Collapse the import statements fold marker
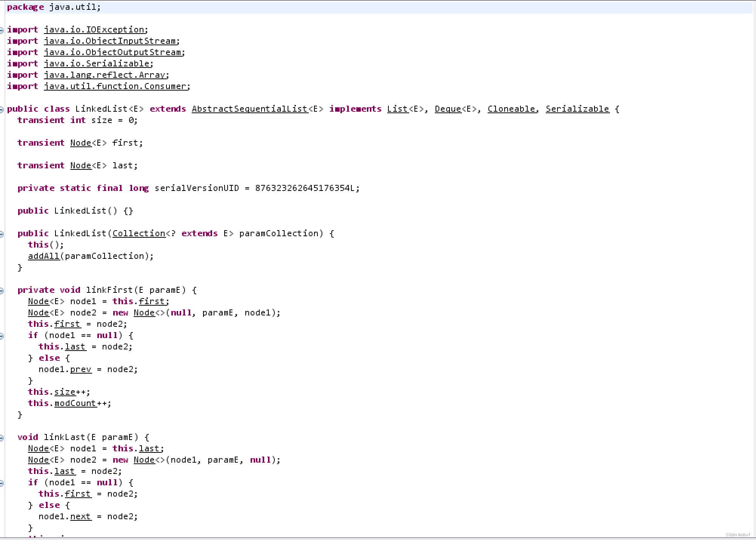This screenshot has width=756, height=540. click(x=2, y=30)
